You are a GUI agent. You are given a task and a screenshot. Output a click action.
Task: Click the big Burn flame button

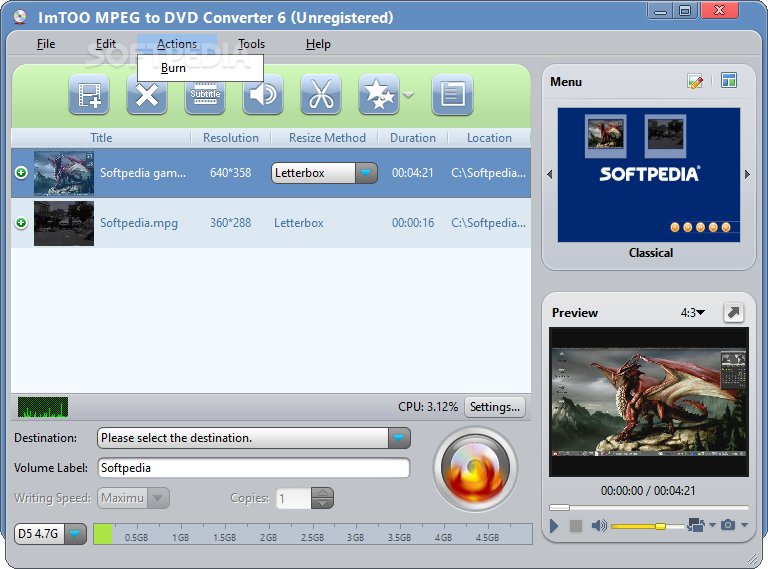[x=475, y=469]
